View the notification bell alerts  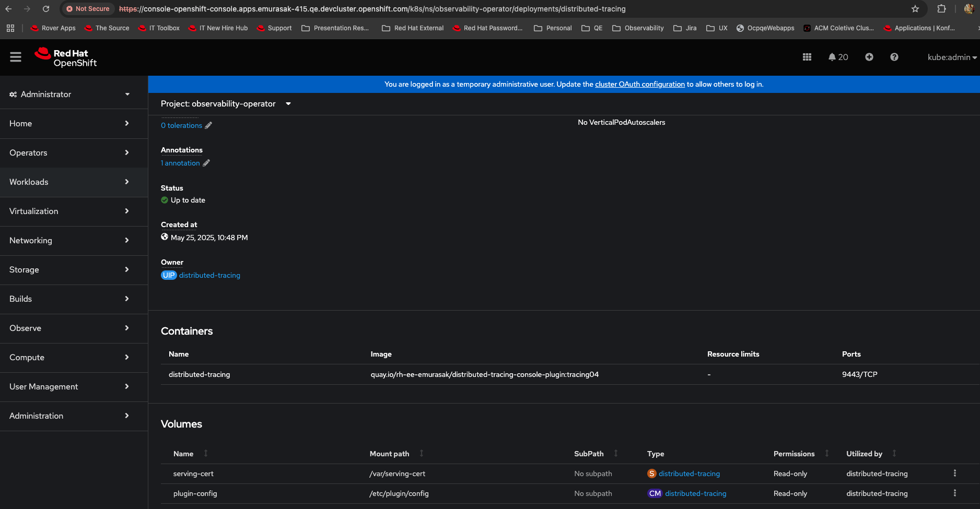838,57
